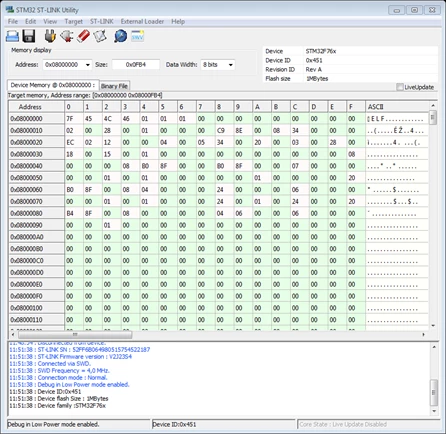Click the Disconnect from target icon
The width and height of the screenshot is (446, 434).
click(x=67, y=36)
